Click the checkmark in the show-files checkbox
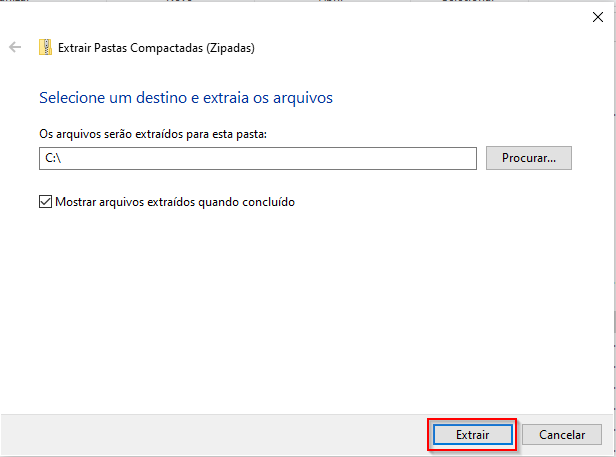The width and height of the screenshot is (616, 457). [45, 202]
